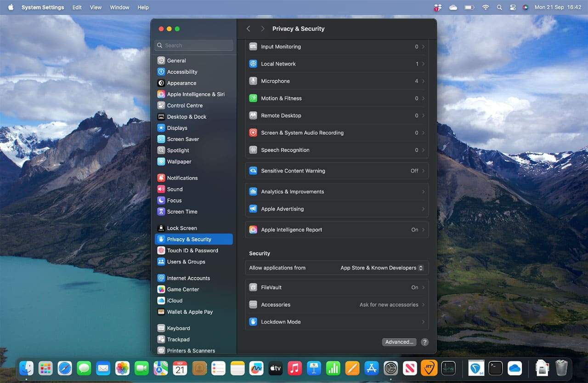Click the date and time in menu bar

click(x=558, y=7)
